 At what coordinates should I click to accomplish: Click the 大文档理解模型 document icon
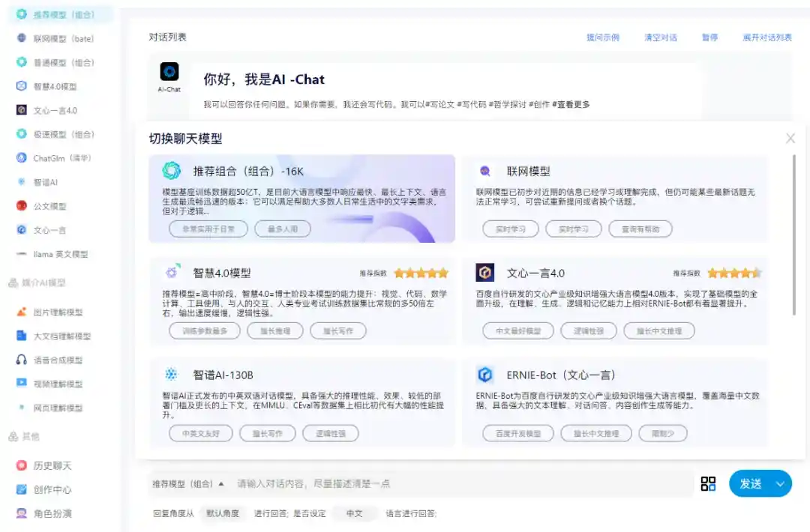pos(21,336)
